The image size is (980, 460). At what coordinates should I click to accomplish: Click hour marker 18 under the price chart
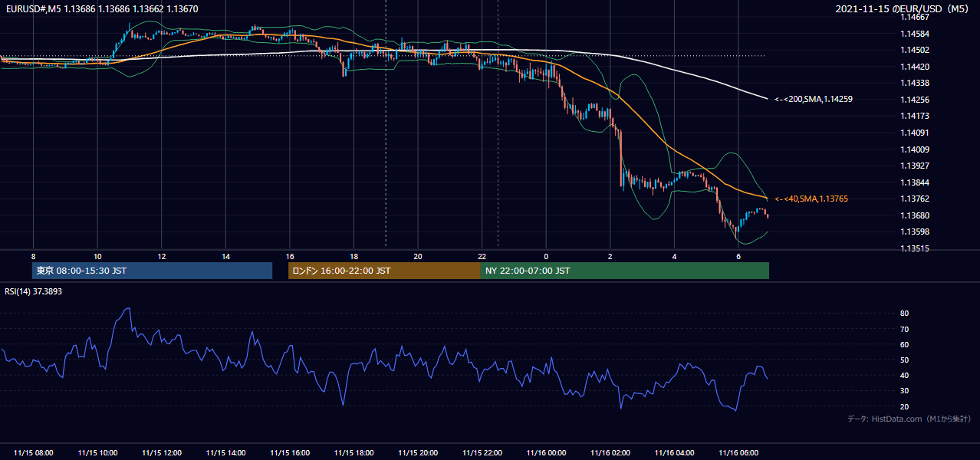click(354, 256)
